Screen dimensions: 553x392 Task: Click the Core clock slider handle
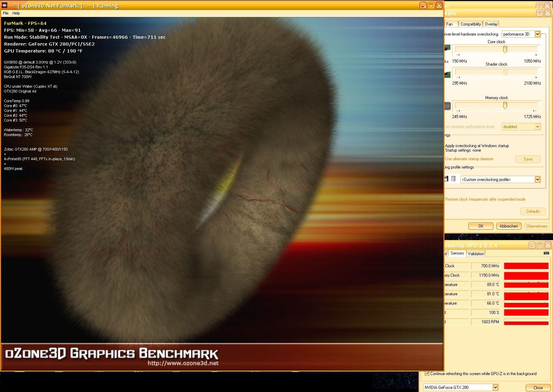point(505,50)
